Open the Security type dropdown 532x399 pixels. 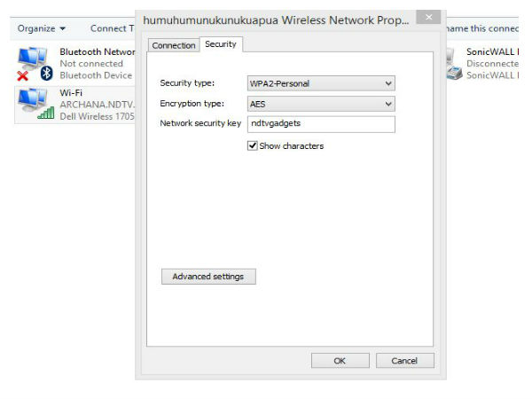click(321, 83)
